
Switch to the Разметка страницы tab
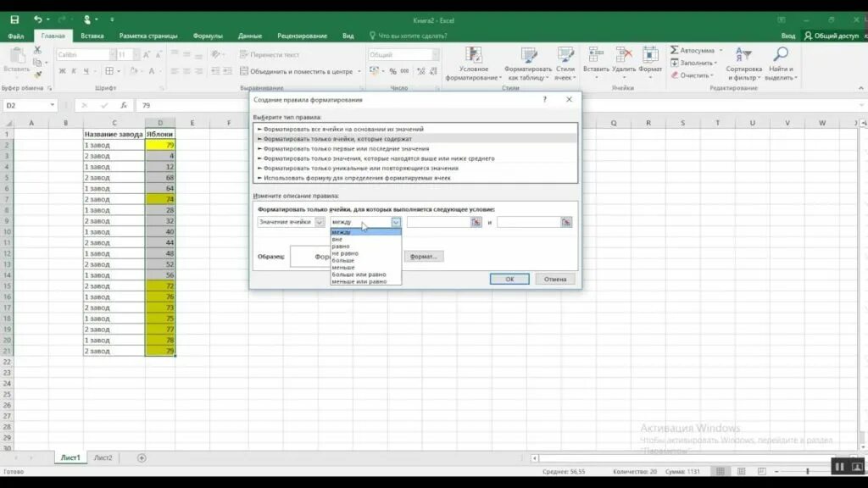tap(148, 36)
